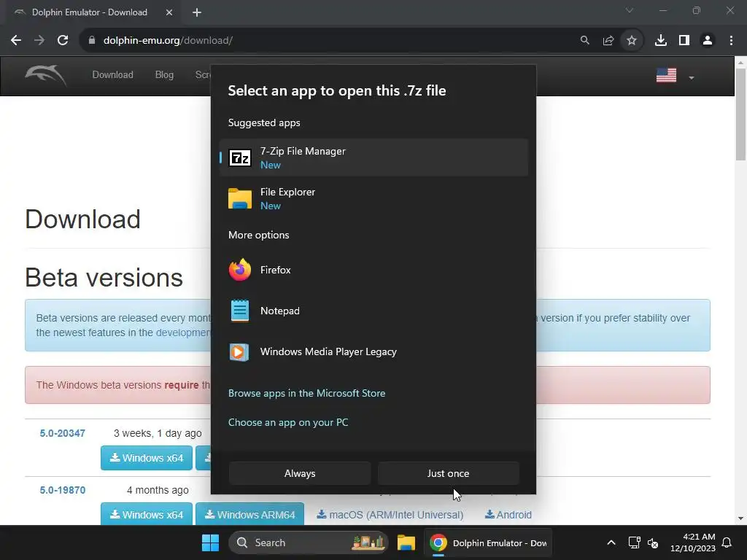Open File Explorer from the taskbar
Screen dimensions: 747x560
coord(406,542)
